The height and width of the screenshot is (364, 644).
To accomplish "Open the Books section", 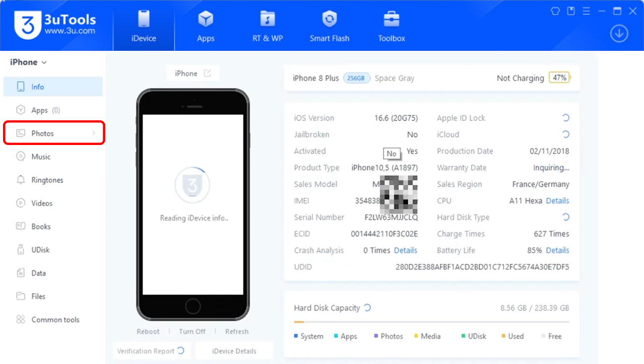I will point(41,226).
